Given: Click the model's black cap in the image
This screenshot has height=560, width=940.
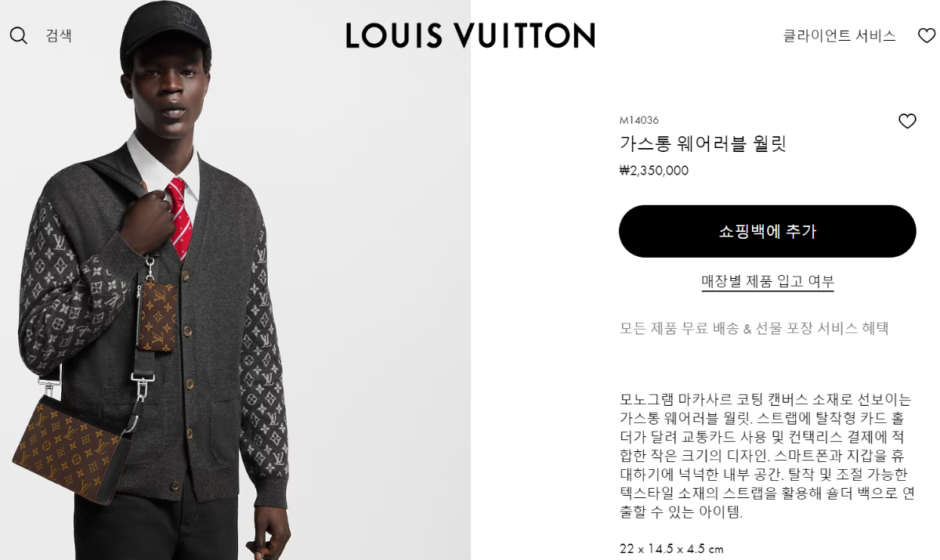Looking at the screenshot, I should coord(164,30).
